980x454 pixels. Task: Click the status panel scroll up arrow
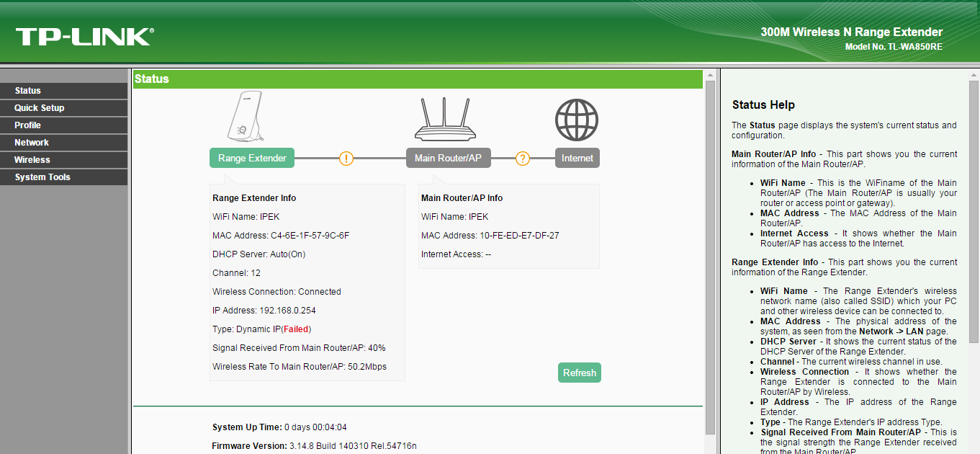click(x=710, y=75)
